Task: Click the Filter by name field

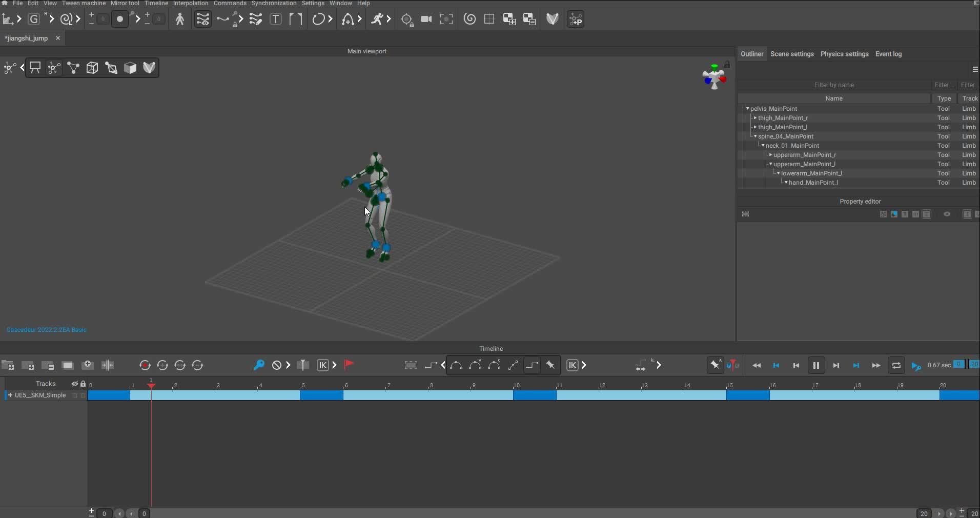Action: tap(833, 85)
